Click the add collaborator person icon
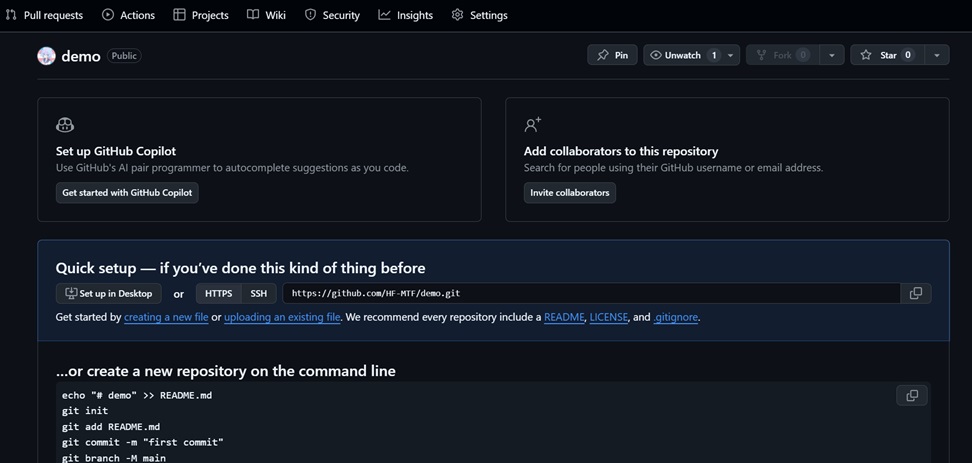Viewport: 972px width, 463px height. tap(533, 125)
